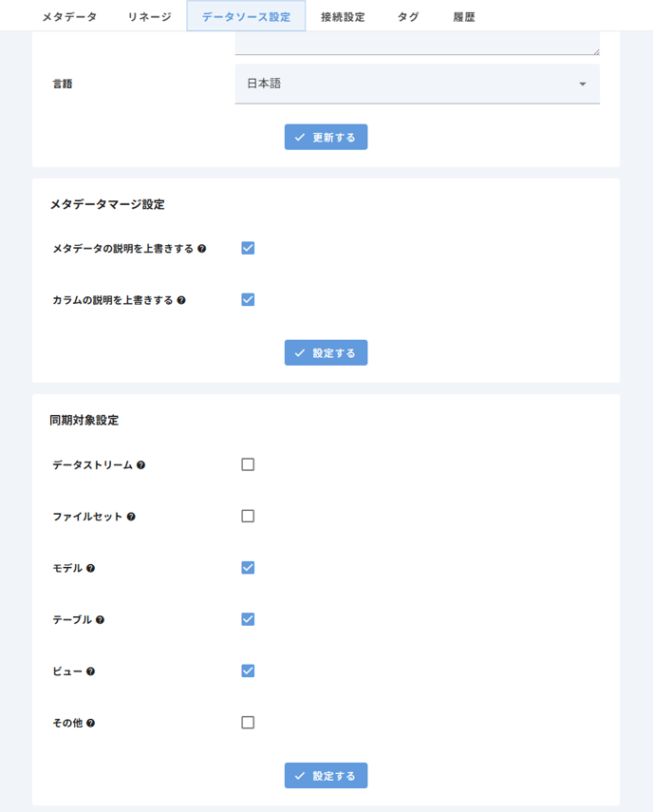Image resolution: width=653 pixels, height=812 pixels.
Task: Open the 接続設定 tab
Action: click(343, 16)
